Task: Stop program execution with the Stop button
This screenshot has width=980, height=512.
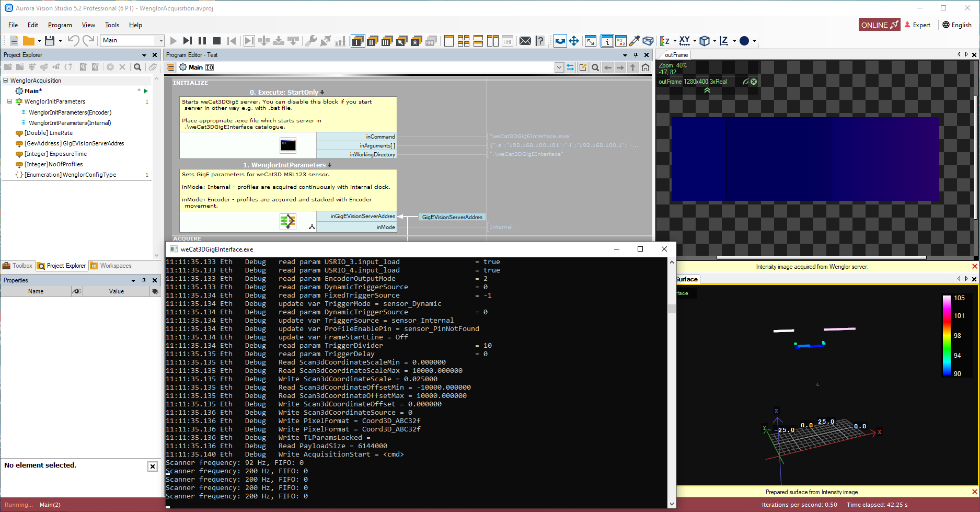Action: pyautogui.click(x=217, y=41)
